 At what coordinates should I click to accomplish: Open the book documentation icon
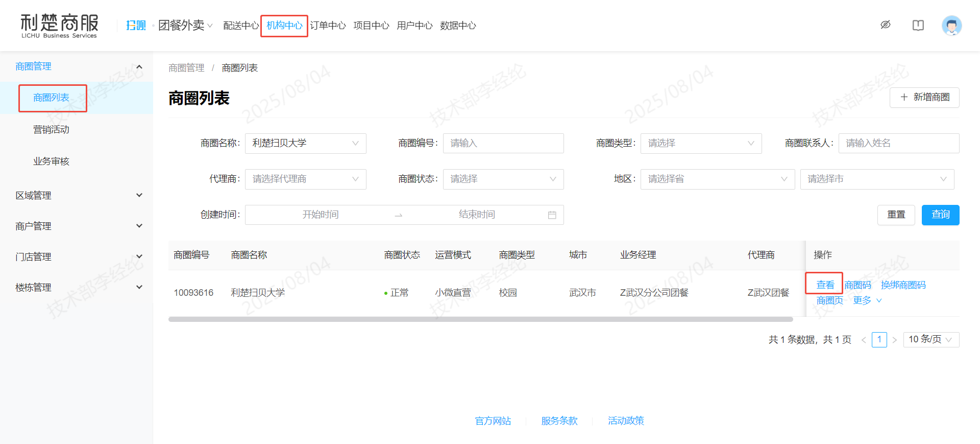[x=918, y=25]
